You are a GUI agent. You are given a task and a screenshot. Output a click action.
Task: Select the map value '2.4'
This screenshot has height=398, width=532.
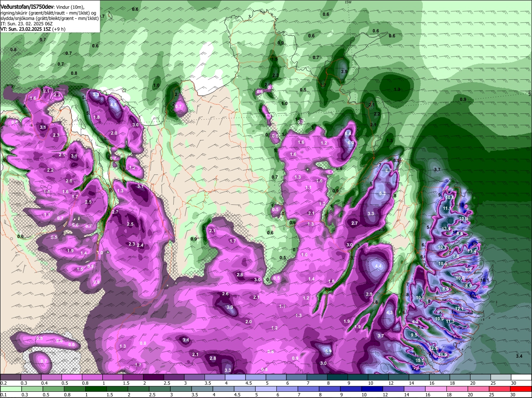(140, 245)
